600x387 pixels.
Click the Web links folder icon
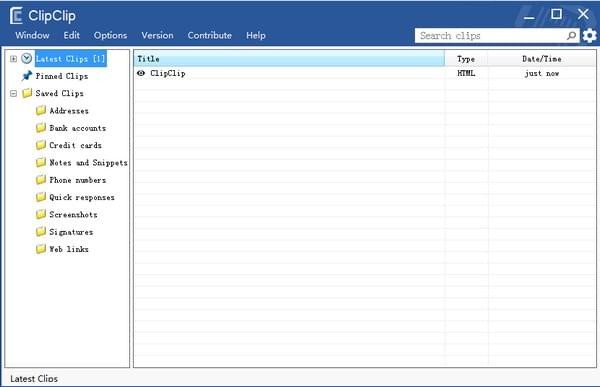point(41,249)
